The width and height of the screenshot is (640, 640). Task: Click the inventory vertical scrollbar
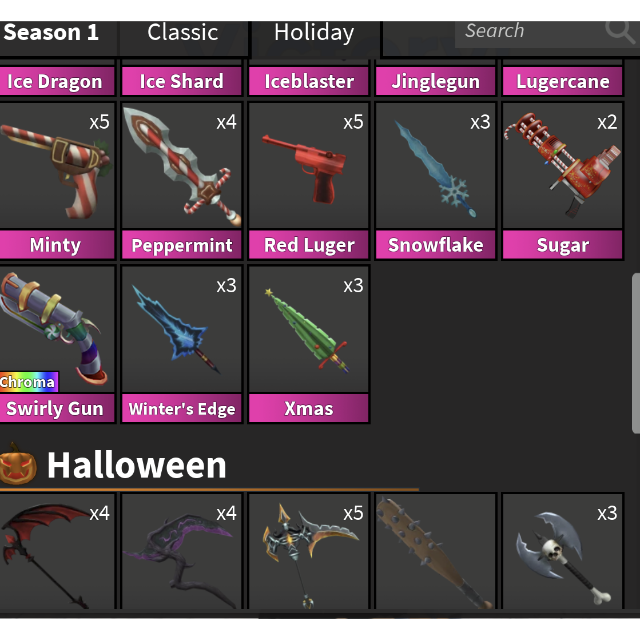(x=636, y=353)
